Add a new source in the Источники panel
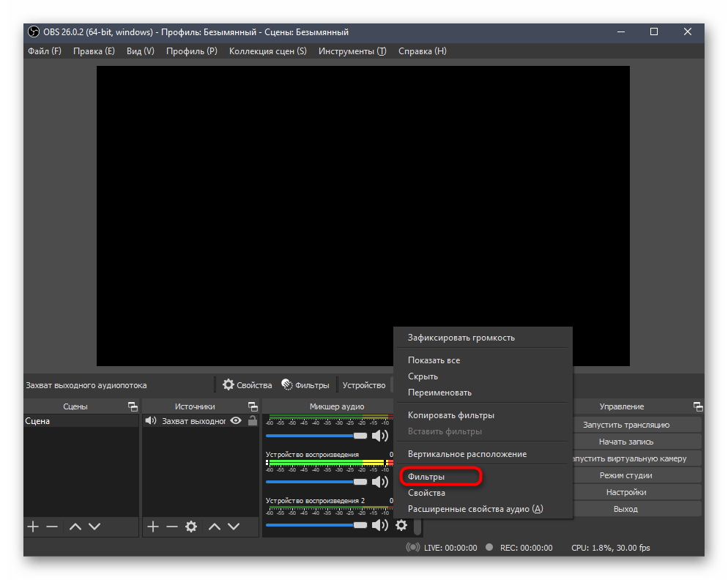Screen dimensions: 728x580 point(152,527)
